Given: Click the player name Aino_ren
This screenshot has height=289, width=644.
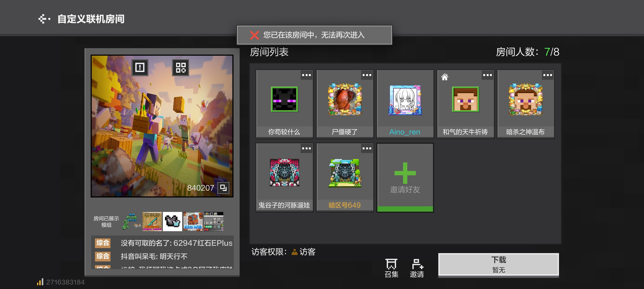Looking at the screenshot, I should point(405,132).
